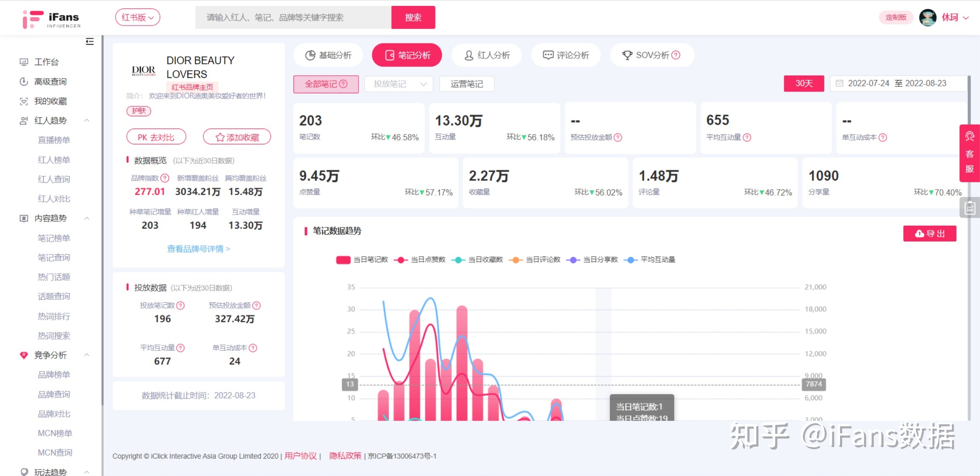The height and width of the screenshot is (476, 980).
Task: Click help icon beside 平均互动量 655 card
Action: (x=747, y=138)
